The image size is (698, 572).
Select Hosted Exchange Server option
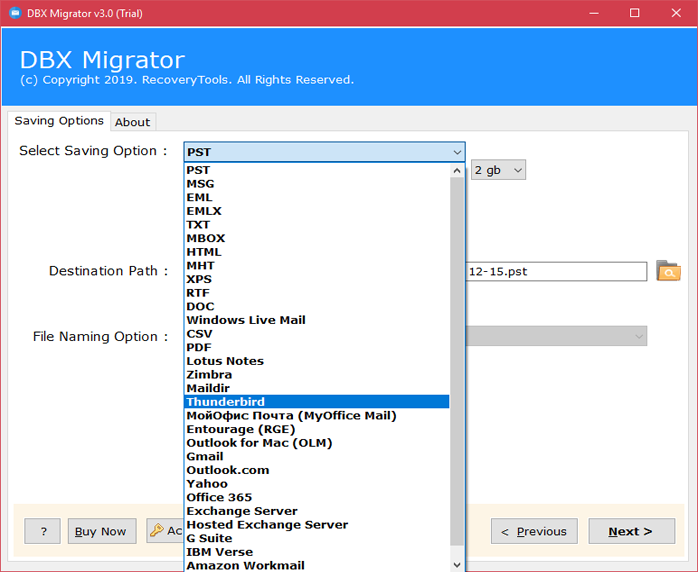(x=317, y=525)
